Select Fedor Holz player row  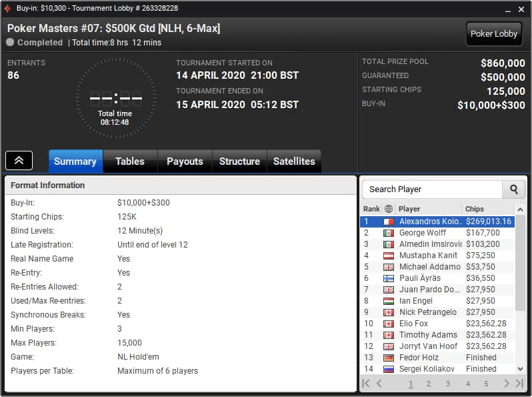(437, 358)
